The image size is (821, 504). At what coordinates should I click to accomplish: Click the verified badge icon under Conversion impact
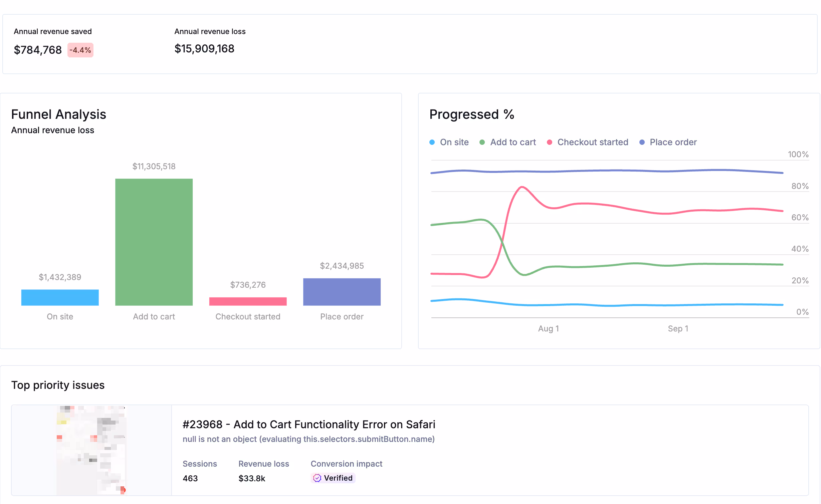pos(317,478)
